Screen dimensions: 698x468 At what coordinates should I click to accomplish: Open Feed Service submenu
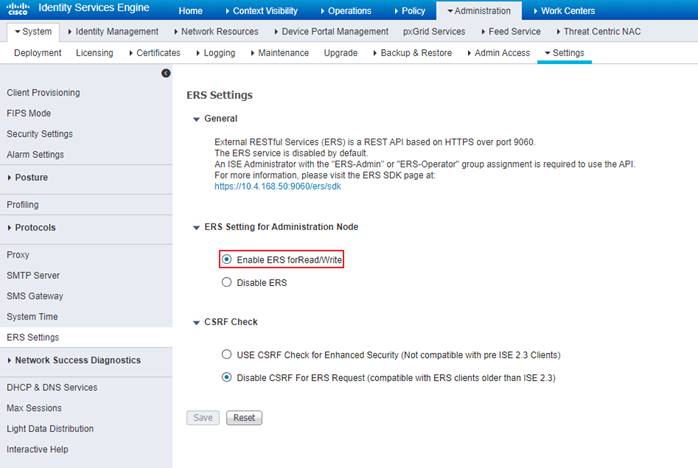pyautogui.click(x=511, y=32)
